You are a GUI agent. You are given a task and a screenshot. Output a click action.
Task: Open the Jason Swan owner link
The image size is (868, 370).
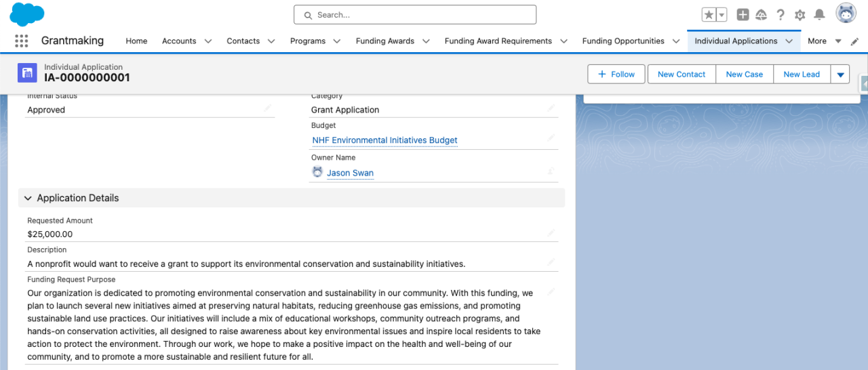[x=350, y=173]
